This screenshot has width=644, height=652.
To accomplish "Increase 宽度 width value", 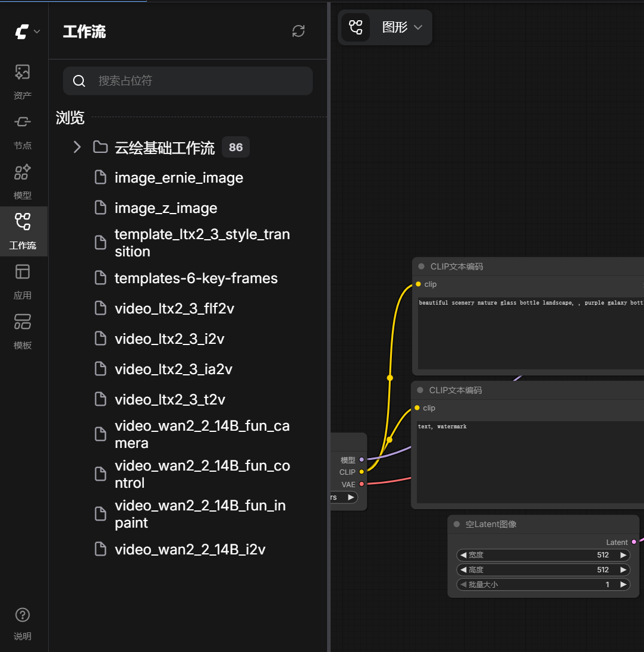I will tap(623, 554).
